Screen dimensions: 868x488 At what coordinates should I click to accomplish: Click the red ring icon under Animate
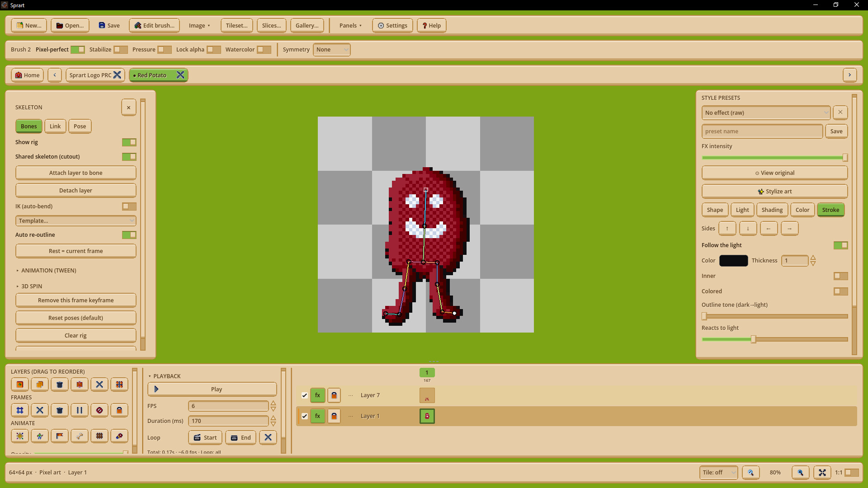point(119,436)
